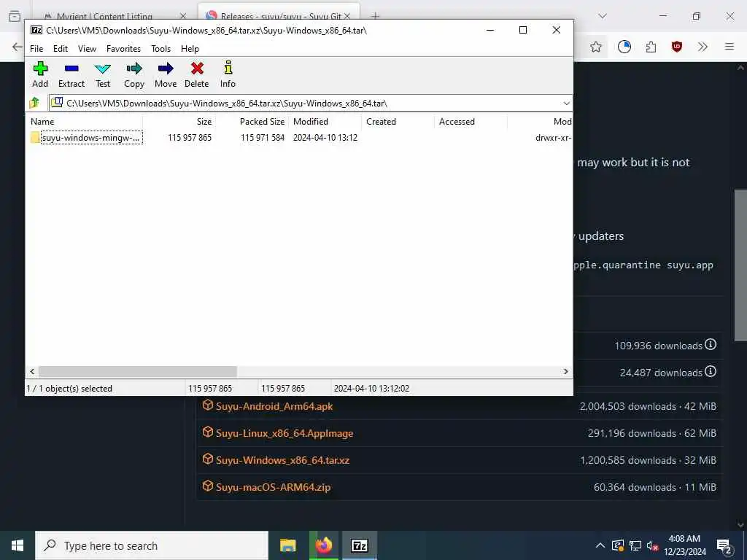The image size is (747, 560).
Task: Click the 7-Zip taskbar icon
Action: (x=360, y=545)
